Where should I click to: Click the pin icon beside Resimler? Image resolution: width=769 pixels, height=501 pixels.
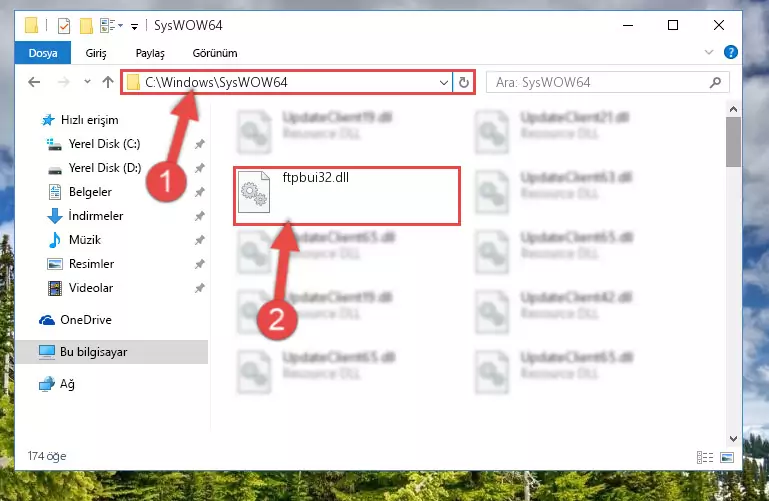200,264
